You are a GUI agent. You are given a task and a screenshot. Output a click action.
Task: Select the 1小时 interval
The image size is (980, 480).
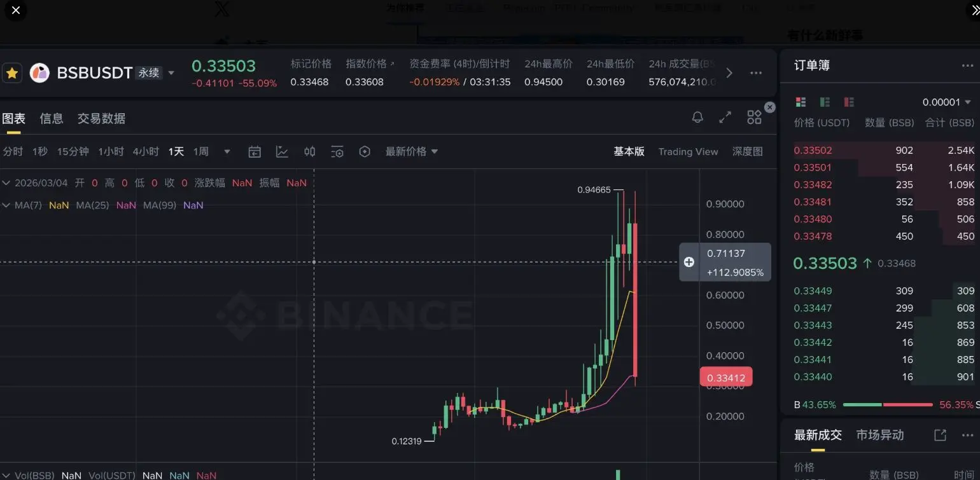(x=111, y=151)
